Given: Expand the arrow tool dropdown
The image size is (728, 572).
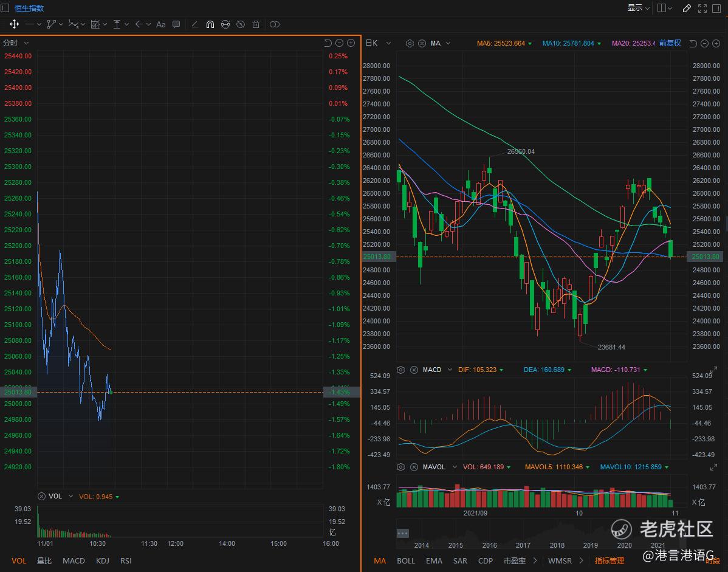Looking at the screenshot, I should tap(148, 24).
